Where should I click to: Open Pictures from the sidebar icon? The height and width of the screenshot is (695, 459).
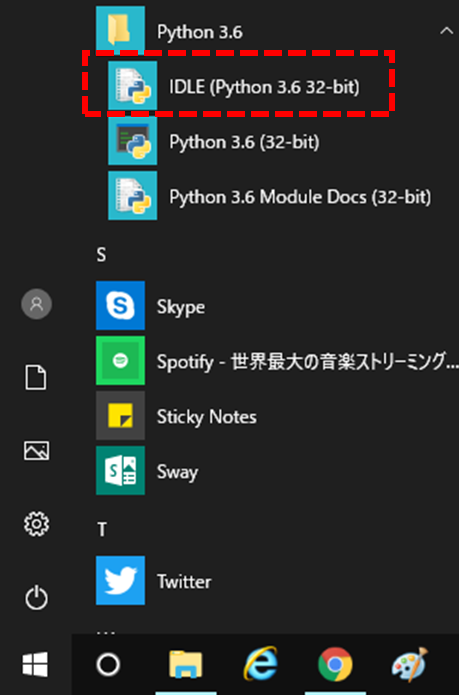[36, 450]
